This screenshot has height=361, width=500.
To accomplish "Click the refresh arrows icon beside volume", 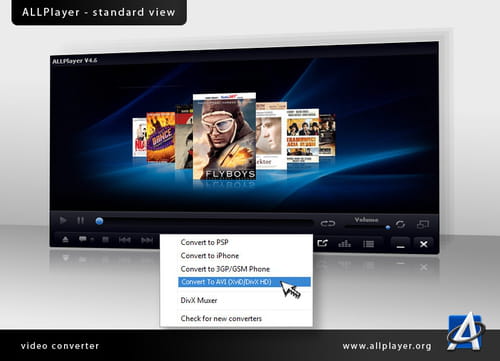I will click(401, 224).
